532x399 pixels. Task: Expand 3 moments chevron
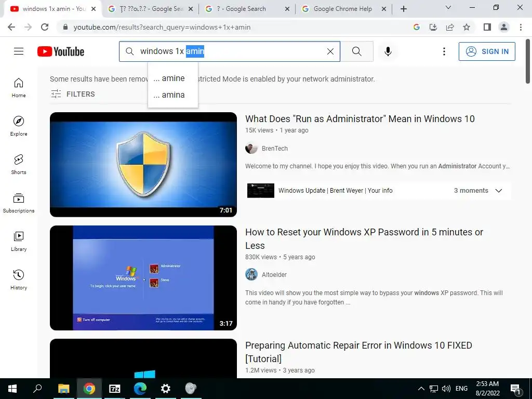coord(498,191)
